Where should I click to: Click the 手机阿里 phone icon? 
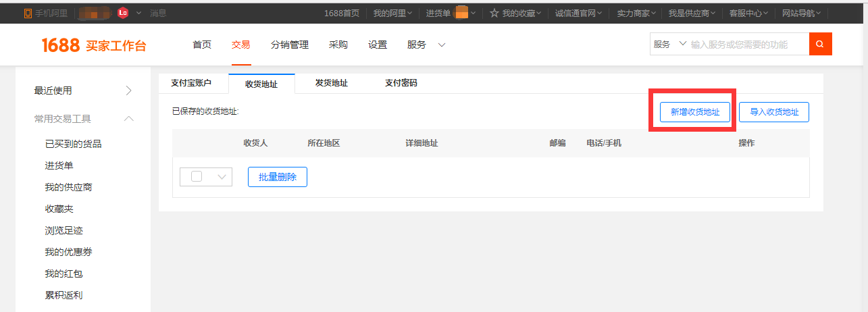point(28,13)
